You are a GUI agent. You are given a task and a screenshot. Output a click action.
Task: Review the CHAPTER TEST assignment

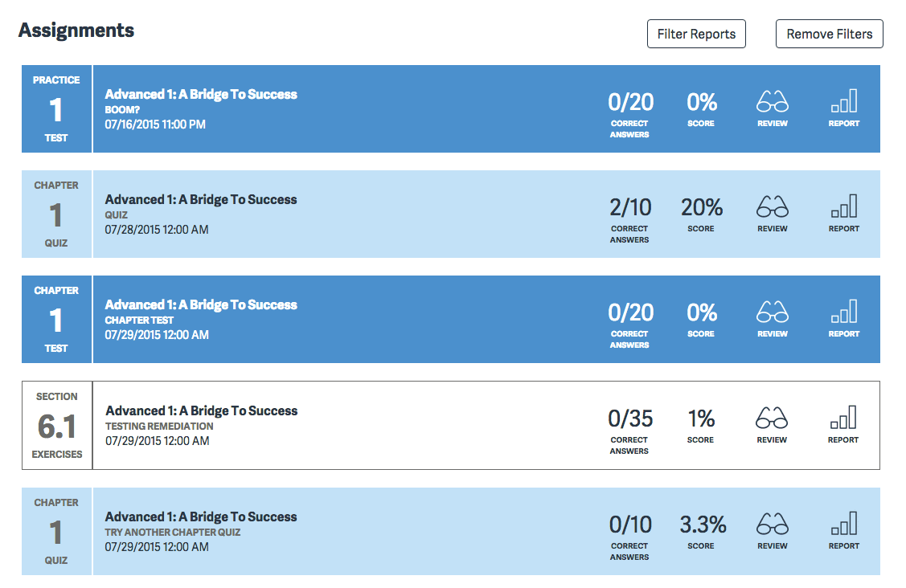[x=772, y=318]
